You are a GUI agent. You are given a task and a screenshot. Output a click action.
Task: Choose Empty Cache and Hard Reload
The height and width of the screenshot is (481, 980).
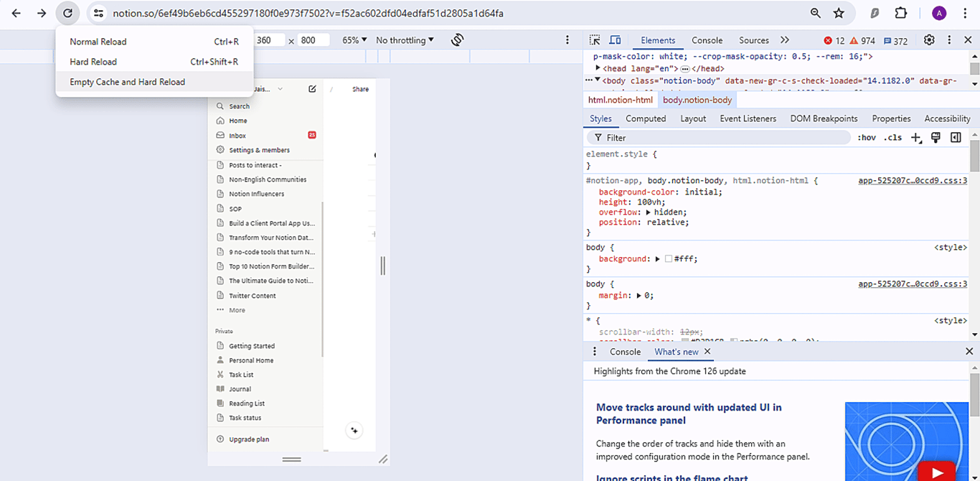point(154,82)
